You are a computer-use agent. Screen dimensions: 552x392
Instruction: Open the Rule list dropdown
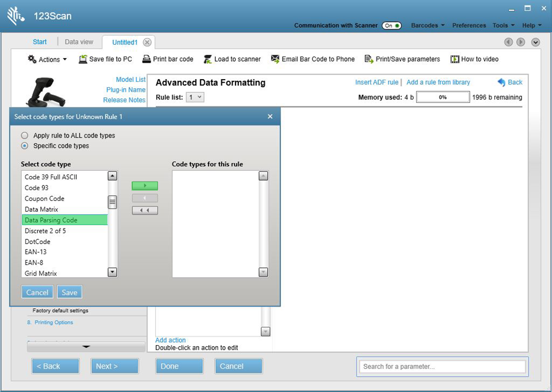195,97
